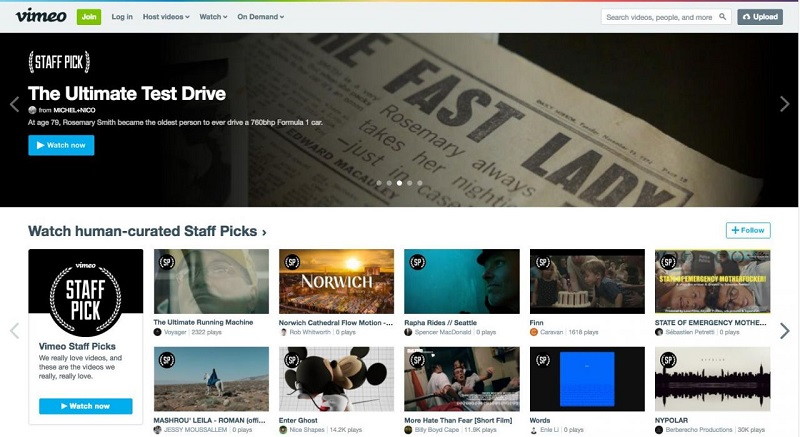Open Rapha Rides Seattle thumbnail
This screenshot has width=800, height=437.
point(462,281)
